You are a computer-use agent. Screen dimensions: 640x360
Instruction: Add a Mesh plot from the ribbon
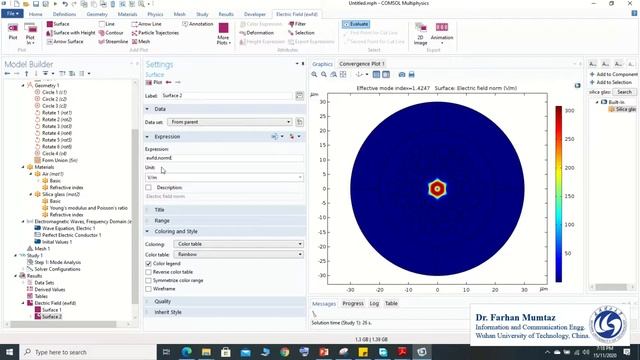tap(141, 42)
